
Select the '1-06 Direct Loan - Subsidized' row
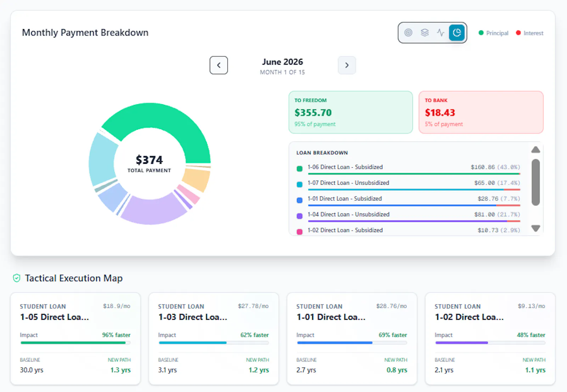click(x=408, y=169)
